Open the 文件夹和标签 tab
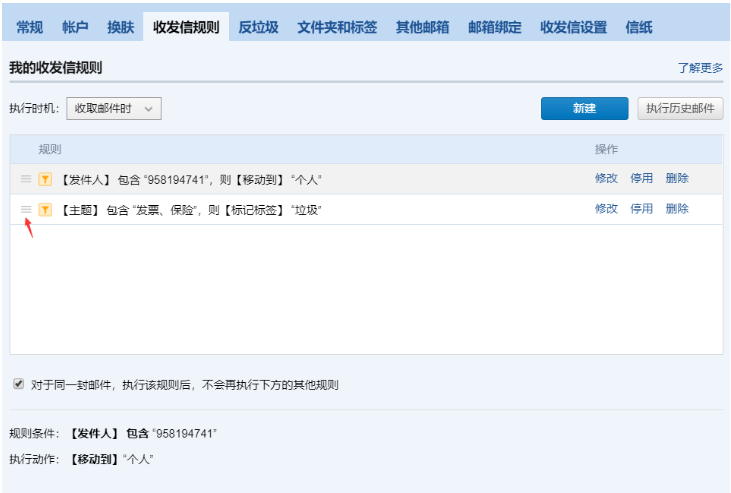The height and width of the screenshot is (493, 731). point(337,27)
